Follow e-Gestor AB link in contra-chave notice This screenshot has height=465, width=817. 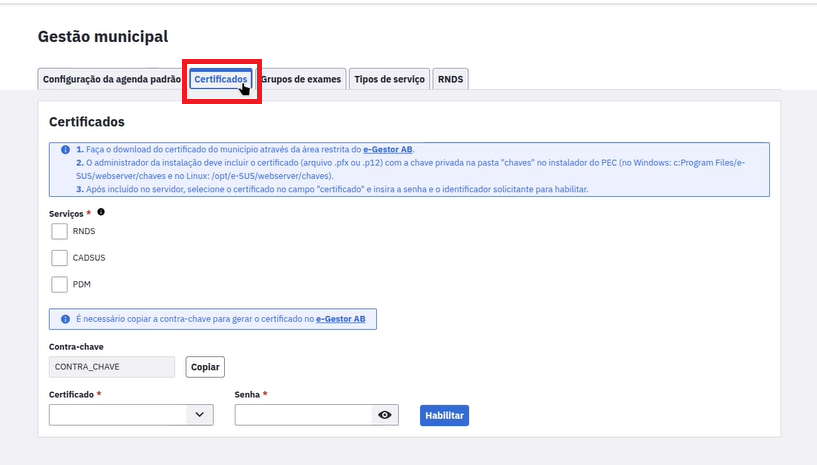(340, 319)
